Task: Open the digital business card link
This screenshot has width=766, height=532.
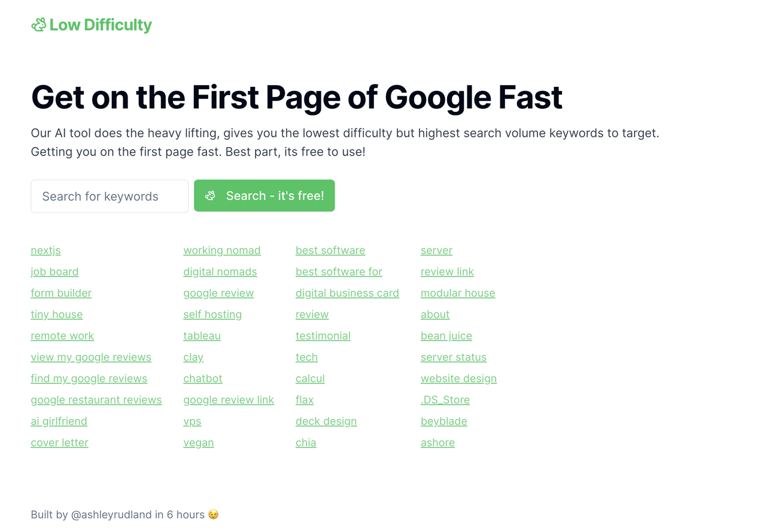Action: (347, 293)
